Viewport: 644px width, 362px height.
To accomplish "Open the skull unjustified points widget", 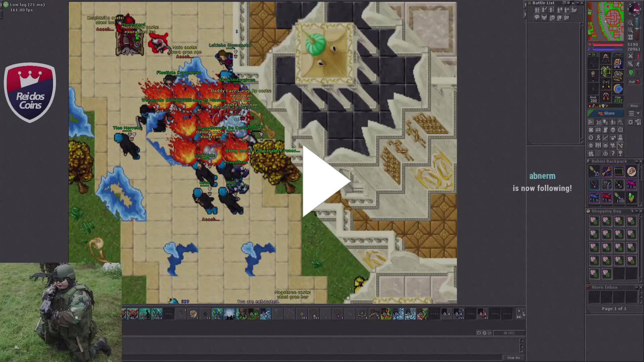I will pos(613,130).
